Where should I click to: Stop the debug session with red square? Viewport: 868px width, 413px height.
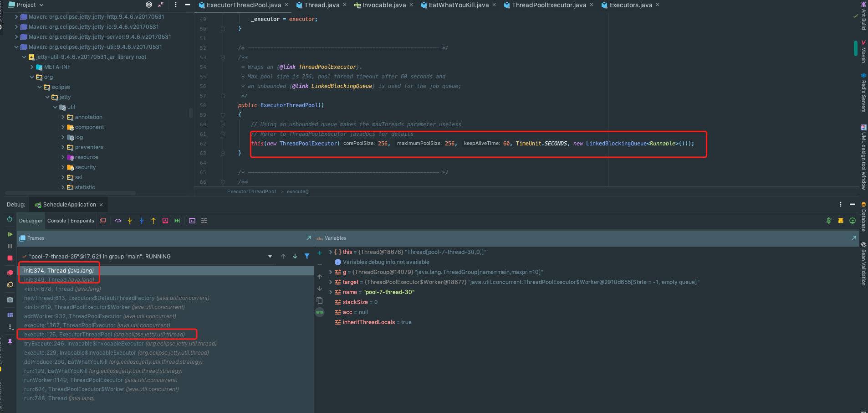pos(10,258)
